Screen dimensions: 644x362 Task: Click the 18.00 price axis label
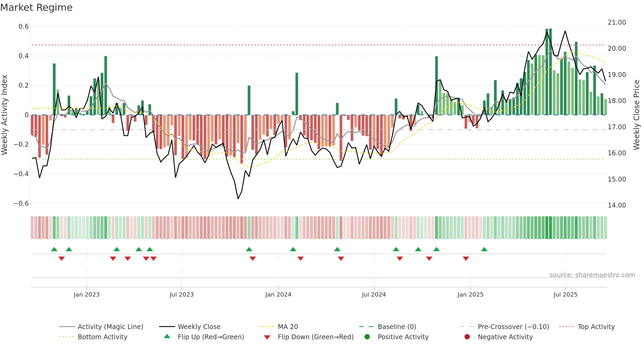617,101
